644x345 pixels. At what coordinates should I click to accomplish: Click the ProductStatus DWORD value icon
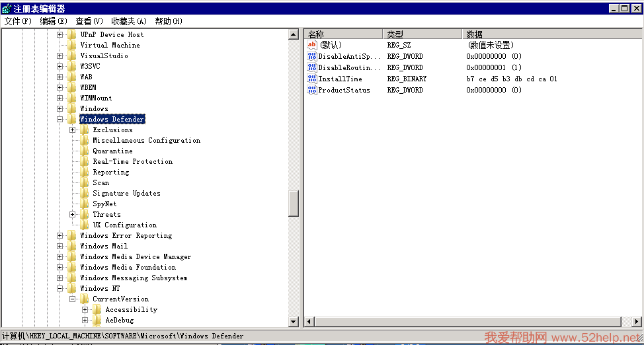(x=312, y=90)
